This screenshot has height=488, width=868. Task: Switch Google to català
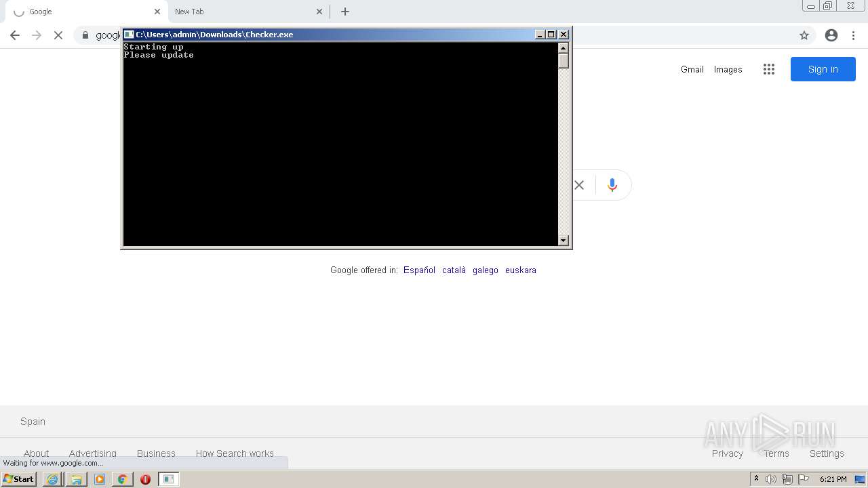[x=454, y=270]
